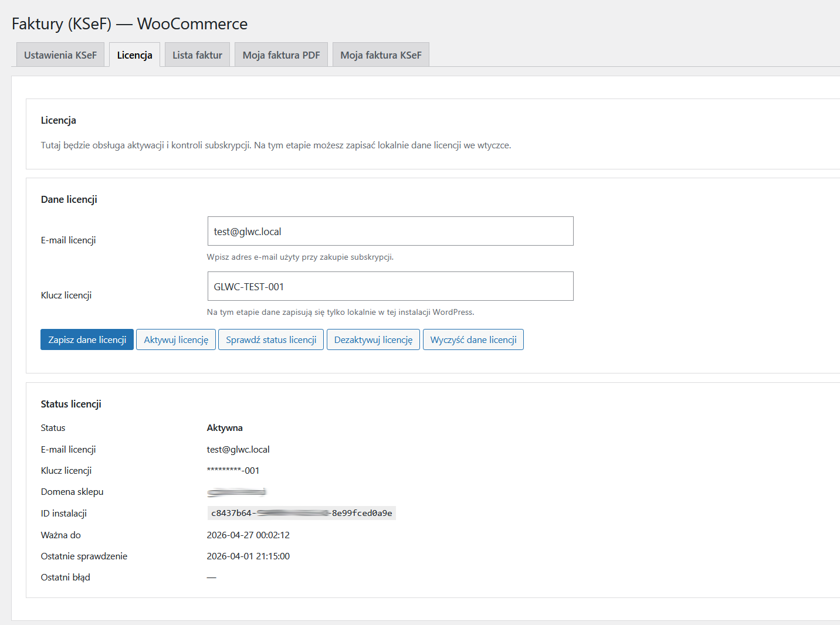Click the E-mail licencji label beside the input field
Image resolution: width=840 pixels, height=625 pixels.
(68, 240)
